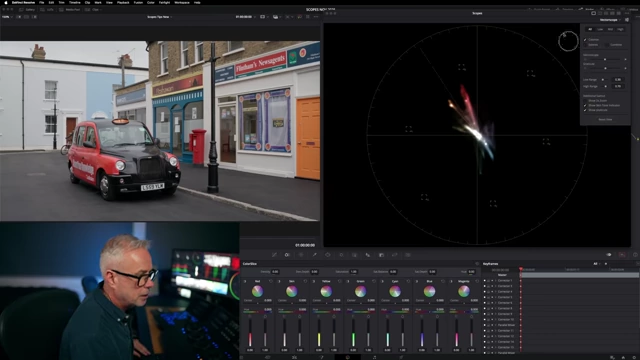Image resolution: width=640 pixels, height=360 pixels.
Task: Open the Sizing palette icon
Action: pos(394,255)
